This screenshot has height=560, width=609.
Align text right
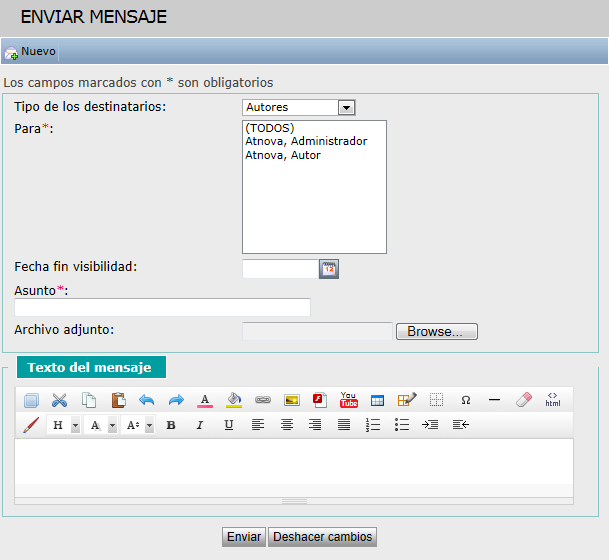coord(315,425)
